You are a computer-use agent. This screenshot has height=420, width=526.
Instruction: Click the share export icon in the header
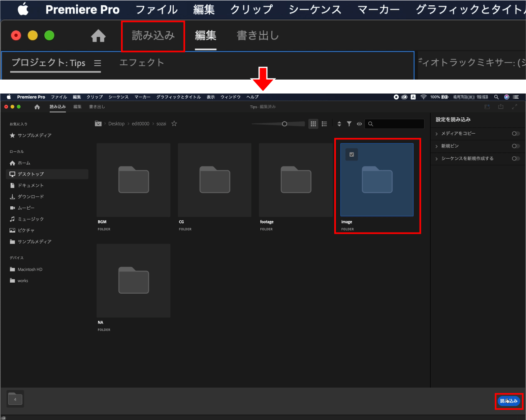tap(501, 107)
